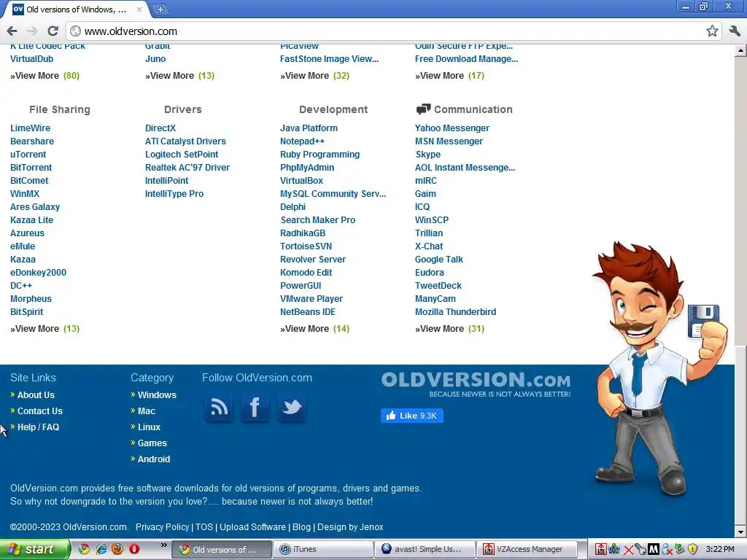Open About Us in Site Links

[36, 395]
